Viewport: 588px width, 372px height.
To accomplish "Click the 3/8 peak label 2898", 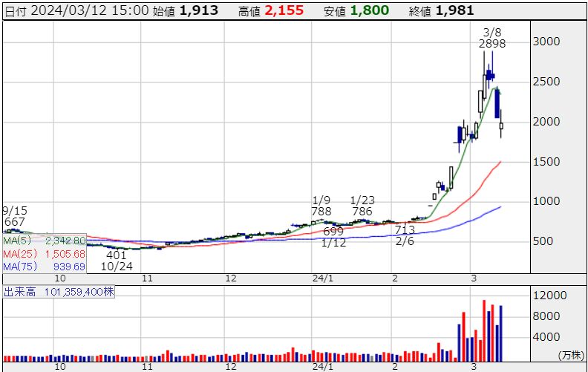I will click(492, 44).
